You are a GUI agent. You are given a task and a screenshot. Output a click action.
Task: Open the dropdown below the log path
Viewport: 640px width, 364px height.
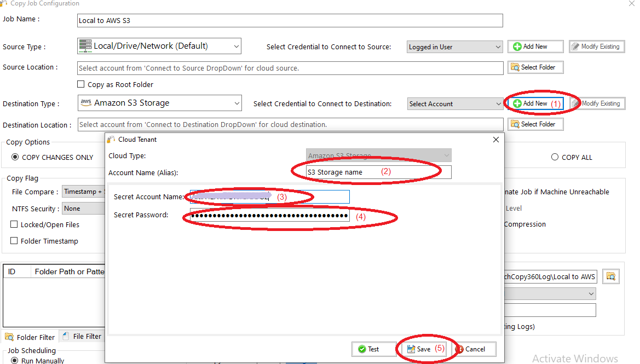point(550,294)
